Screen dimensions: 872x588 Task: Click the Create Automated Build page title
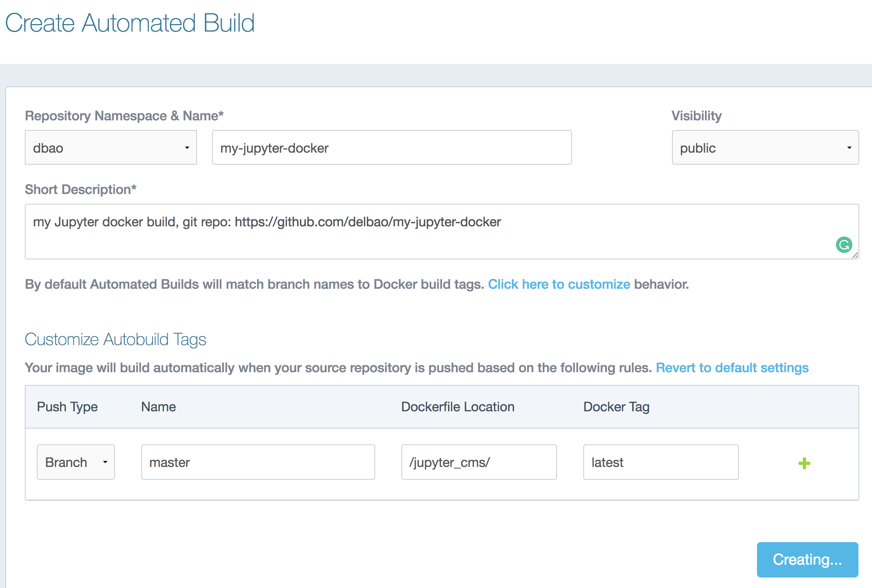click(x=130, y=23)
